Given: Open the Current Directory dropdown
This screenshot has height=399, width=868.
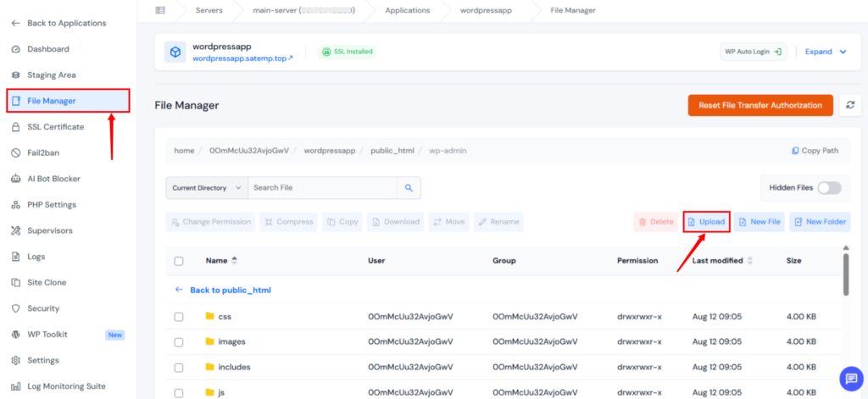Looking at the screenshot, I should pos(207,187).
